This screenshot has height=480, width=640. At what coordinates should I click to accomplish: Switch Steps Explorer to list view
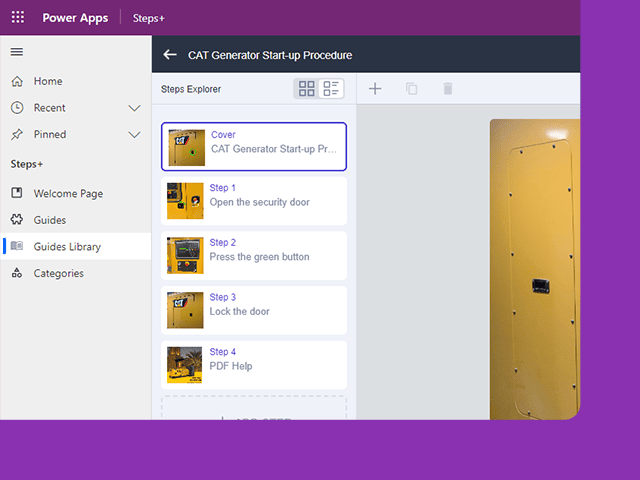tap(331, 89)
